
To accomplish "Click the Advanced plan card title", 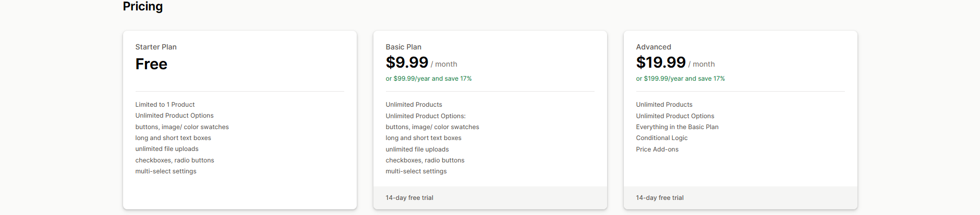I will tap(653, 47).
